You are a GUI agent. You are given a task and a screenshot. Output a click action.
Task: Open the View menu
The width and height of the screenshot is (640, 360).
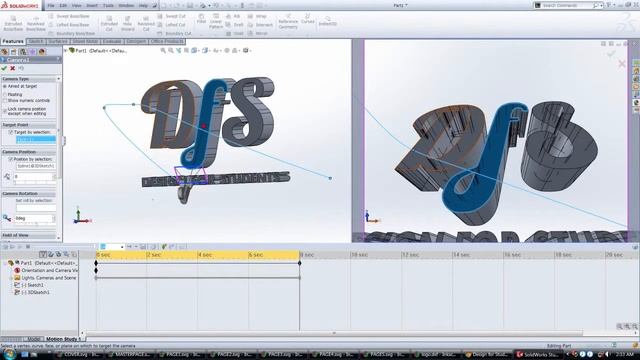(x=77, y=6)
